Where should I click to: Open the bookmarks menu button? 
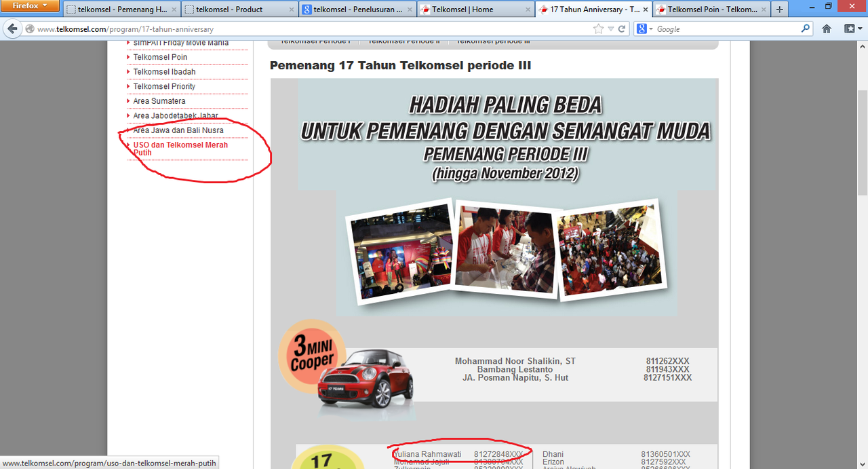[x=852, y=29]
